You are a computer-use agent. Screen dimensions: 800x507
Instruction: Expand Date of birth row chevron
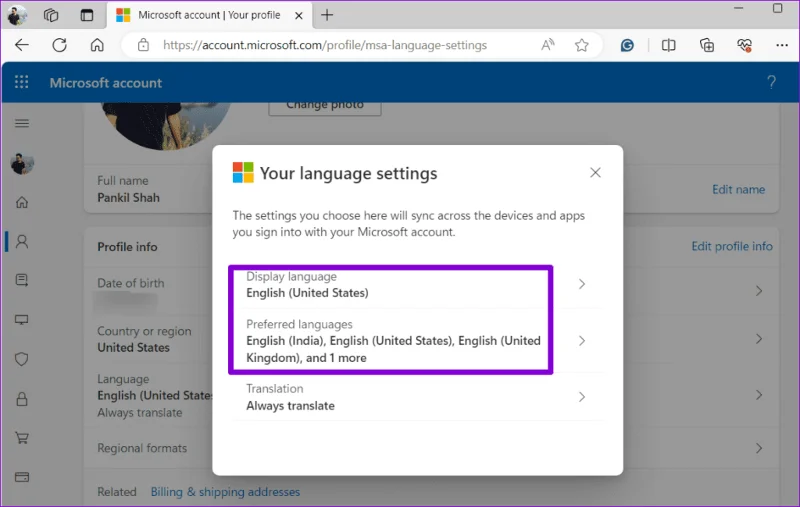tap(759, 291)
